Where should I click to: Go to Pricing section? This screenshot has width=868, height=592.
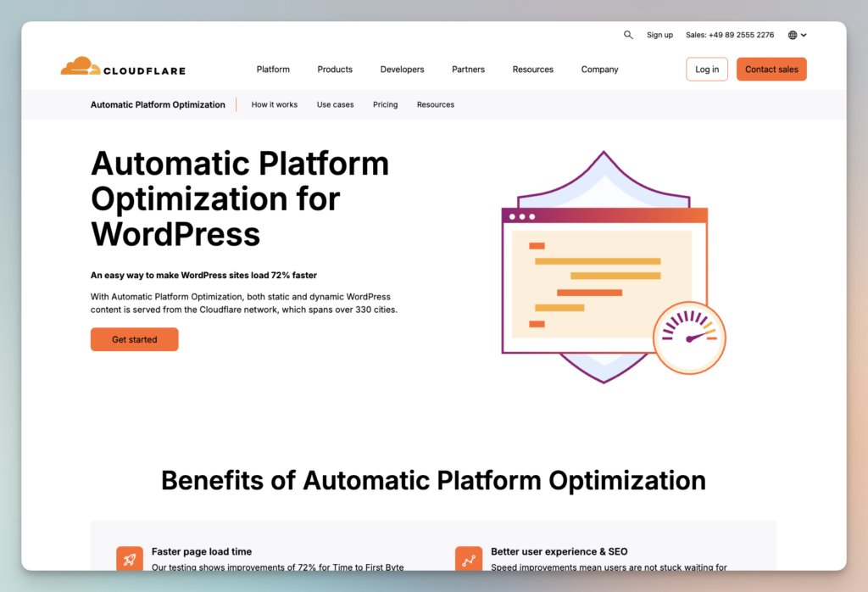click(x=386, y=104)
